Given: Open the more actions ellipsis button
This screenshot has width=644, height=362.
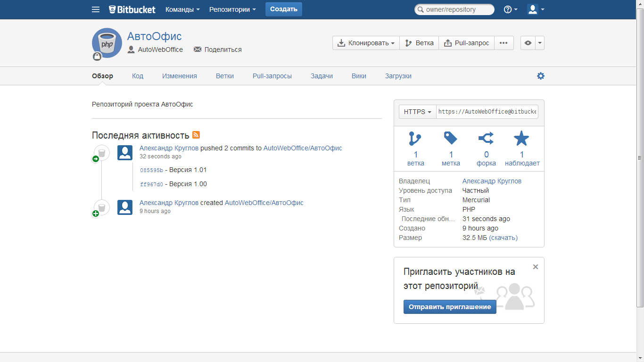Looking at the screenshot, I should tap(504, 43).
